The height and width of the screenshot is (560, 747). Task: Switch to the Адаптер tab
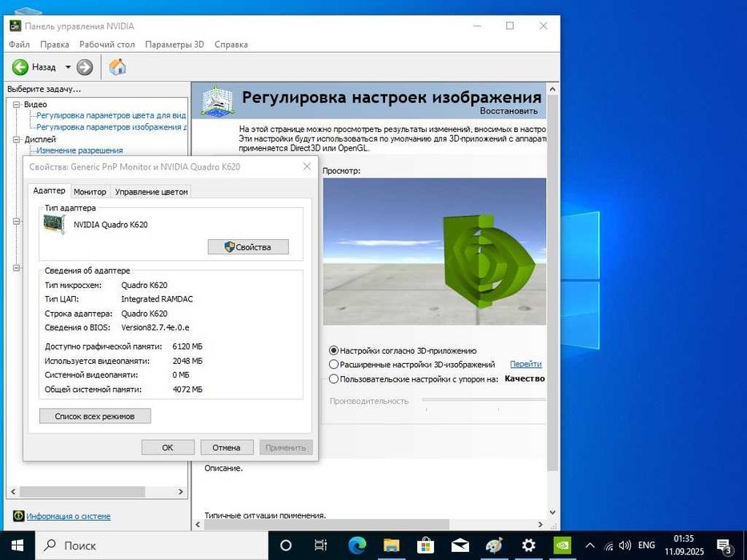pos(49,190)
